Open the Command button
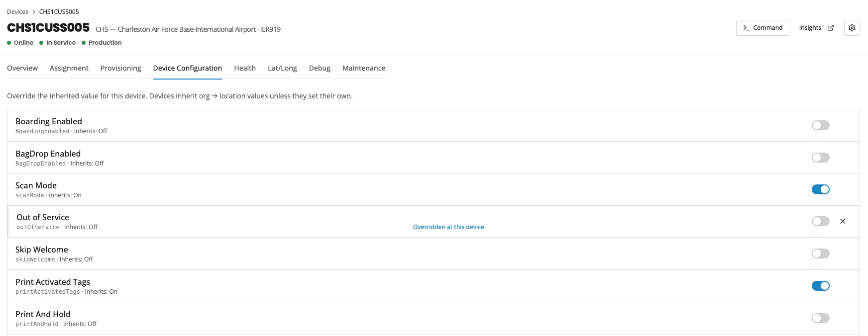The image size is (868, 336). pyautogui.click(x=762, y=28)
